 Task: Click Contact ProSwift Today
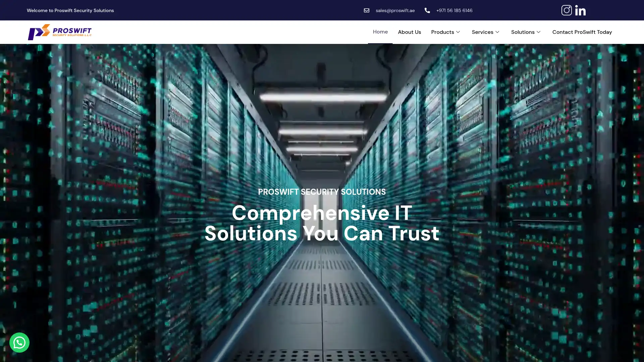click(582, 32)
